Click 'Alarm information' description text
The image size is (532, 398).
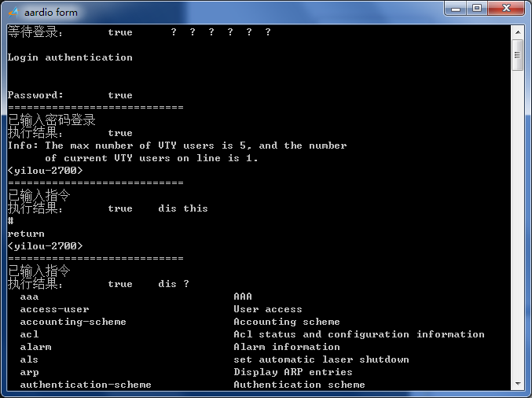coord(287,347)
